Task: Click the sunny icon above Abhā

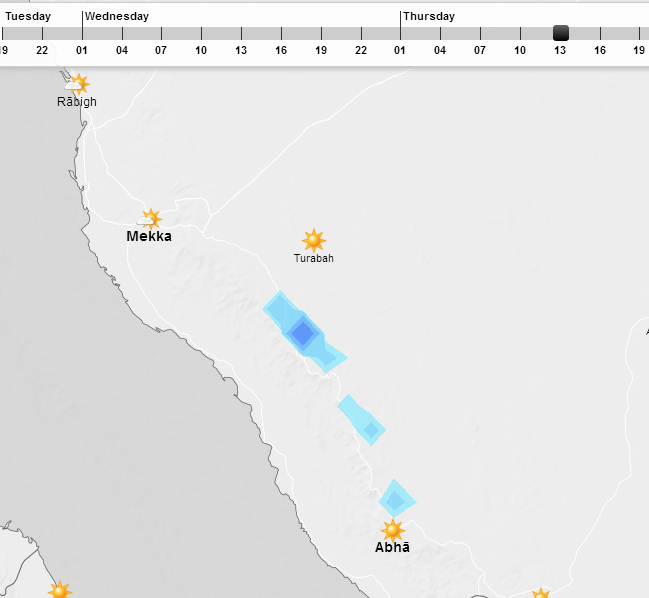Action: click(392, 531)
